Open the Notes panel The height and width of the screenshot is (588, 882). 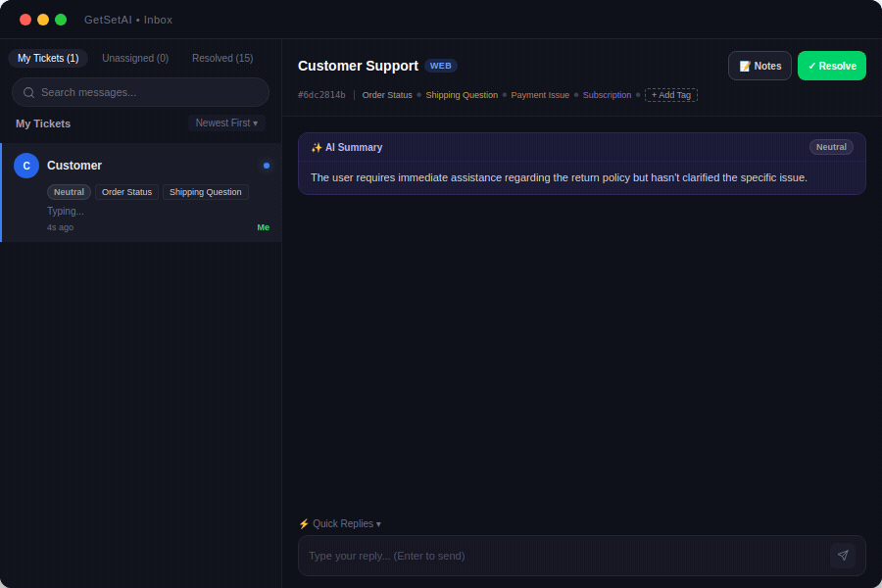(759, 66)
